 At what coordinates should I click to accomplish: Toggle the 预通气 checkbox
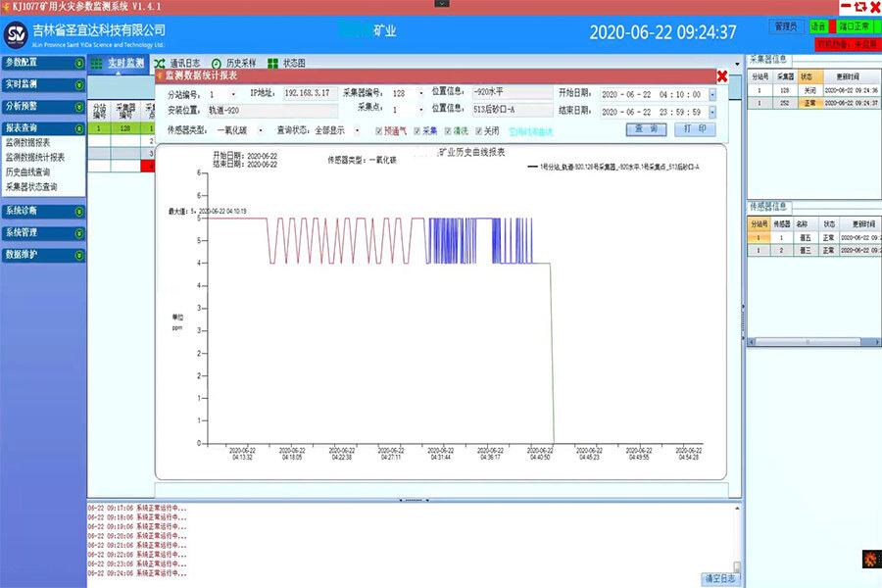pyautogui.click(x=378, y=130)
